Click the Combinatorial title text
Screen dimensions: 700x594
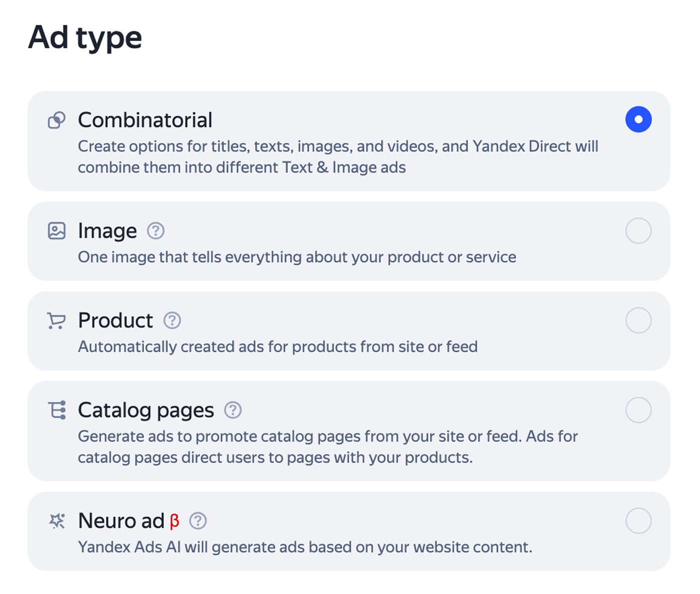point(145,120)
